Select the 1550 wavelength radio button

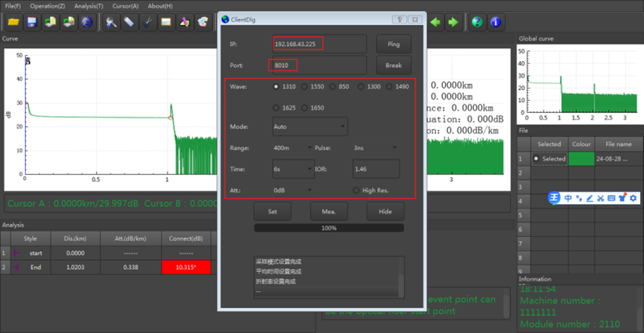click(x=305, y=87)
